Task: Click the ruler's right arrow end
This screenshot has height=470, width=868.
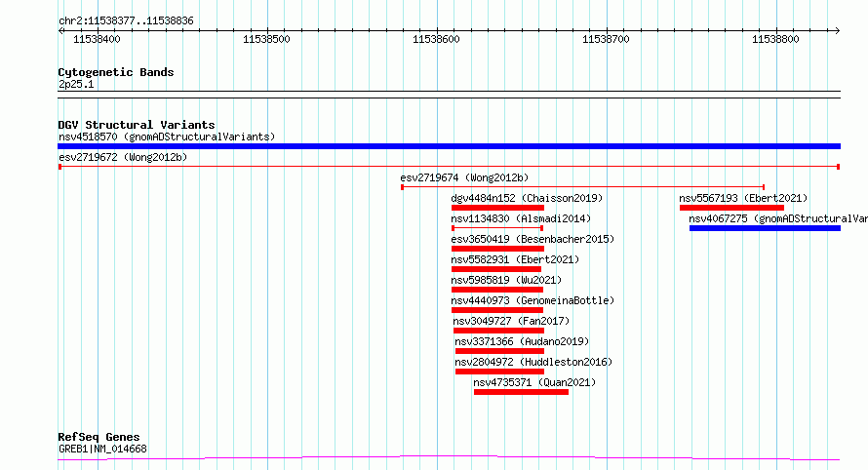Action: click(x=838, y=31)
